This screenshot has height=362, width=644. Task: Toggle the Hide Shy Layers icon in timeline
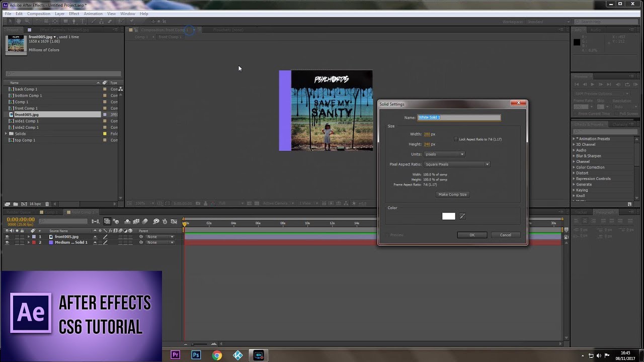click(x=127, y=222)
